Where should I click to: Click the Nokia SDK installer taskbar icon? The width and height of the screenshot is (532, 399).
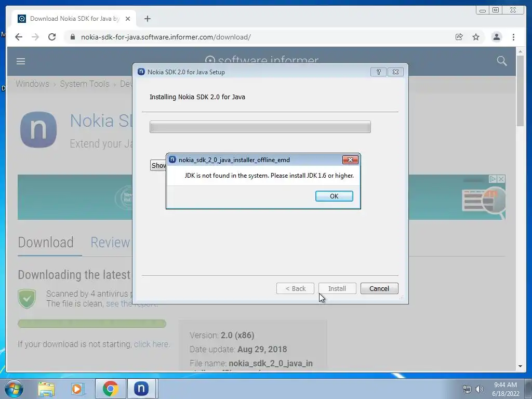tap(141, 389)
